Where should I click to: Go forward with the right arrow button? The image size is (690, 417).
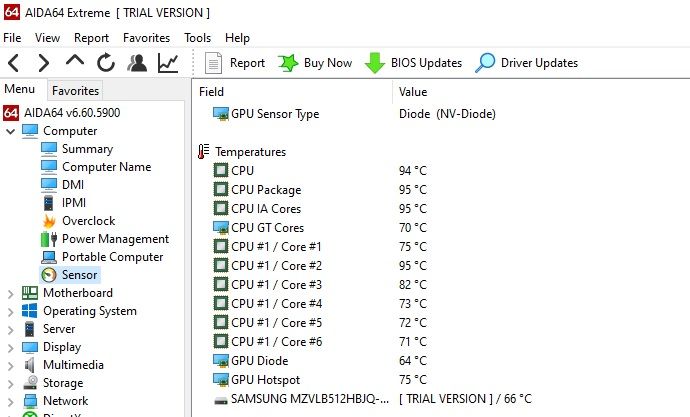click(44, 63)
